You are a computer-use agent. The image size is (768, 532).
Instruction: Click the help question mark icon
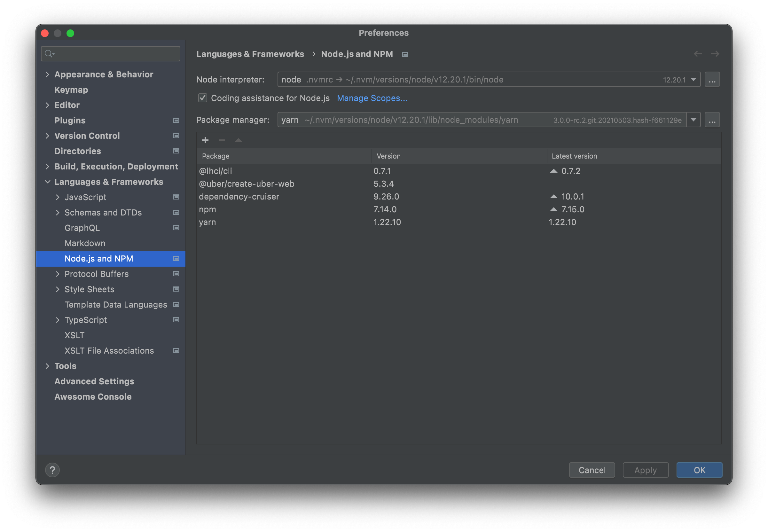52,470
